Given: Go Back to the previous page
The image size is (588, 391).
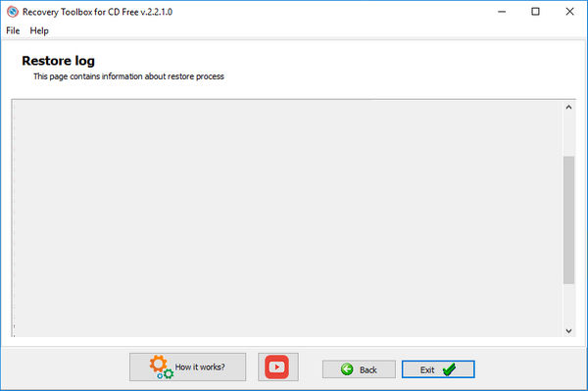Looking at the screenshot, I should 359,369.
